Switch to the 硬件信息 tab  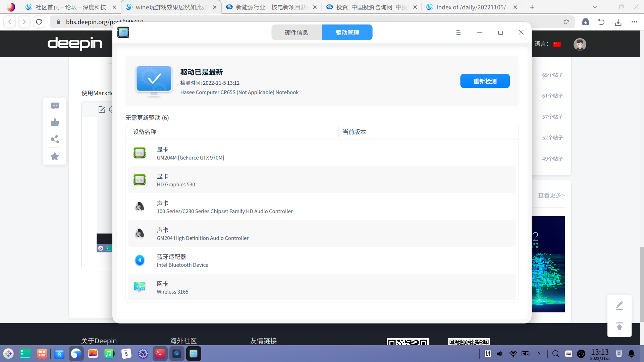pos(297,33)
